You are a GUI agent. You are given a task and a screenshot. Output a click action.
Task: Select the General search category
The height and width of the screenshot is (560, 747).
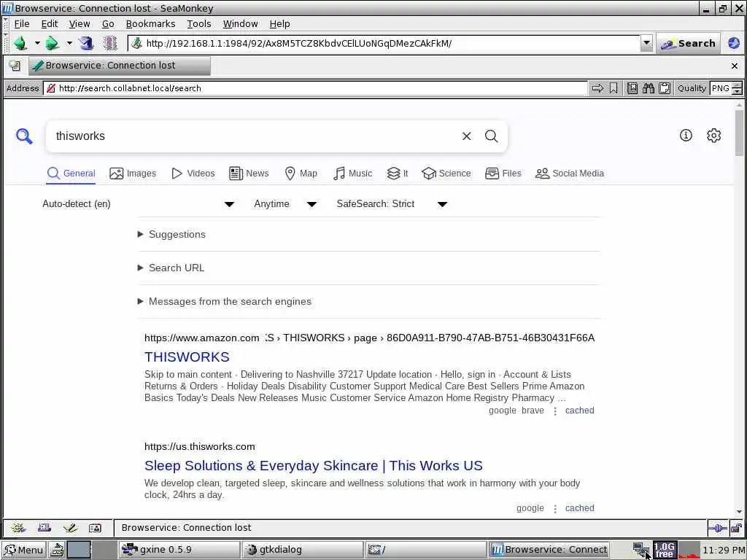click(x=71, y=174)
